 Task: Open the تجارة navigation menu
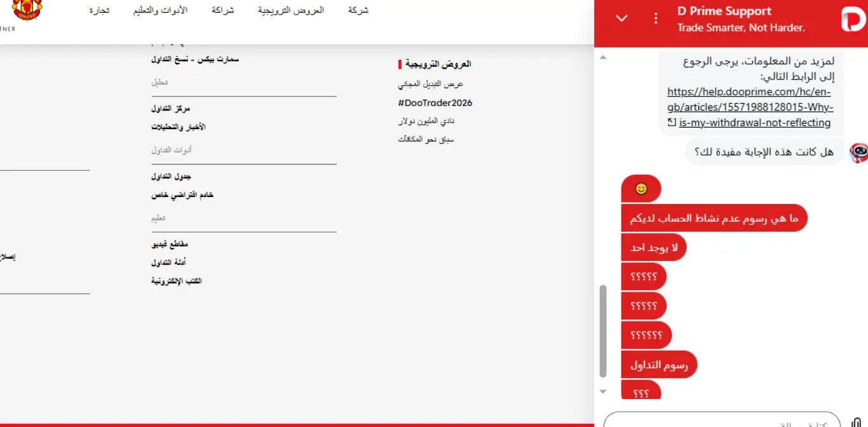99,10
